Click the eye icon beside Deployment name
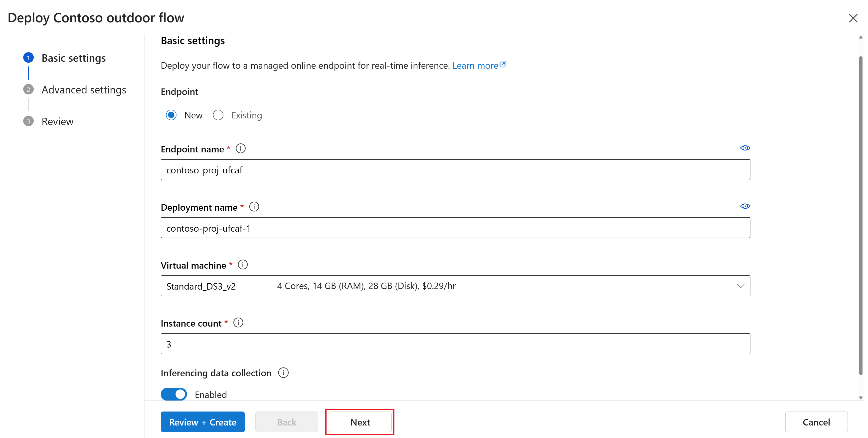Image resolution: width=868 pixels, height=438 pixels. pos(745,206)
